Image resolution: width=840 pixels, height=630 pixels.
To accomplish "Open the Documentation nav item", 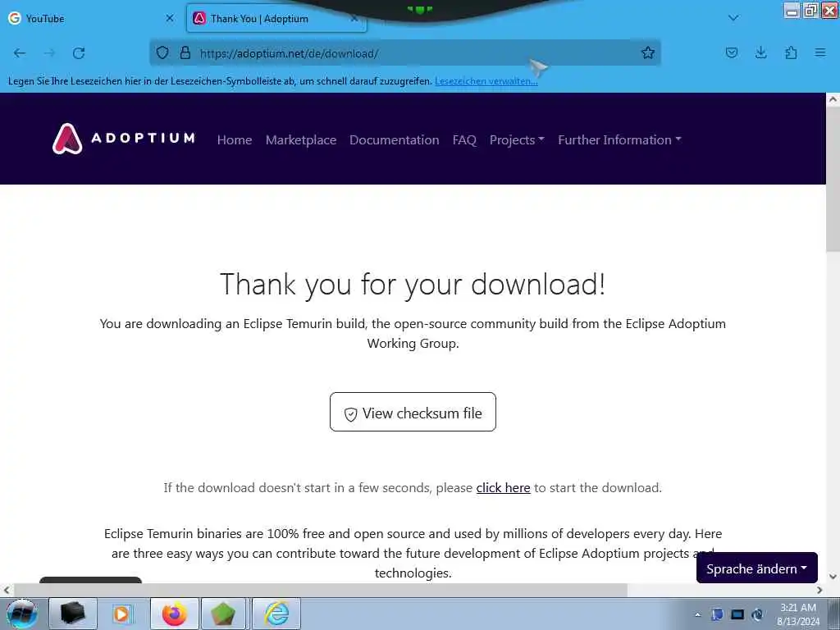I will click(395, 139).
